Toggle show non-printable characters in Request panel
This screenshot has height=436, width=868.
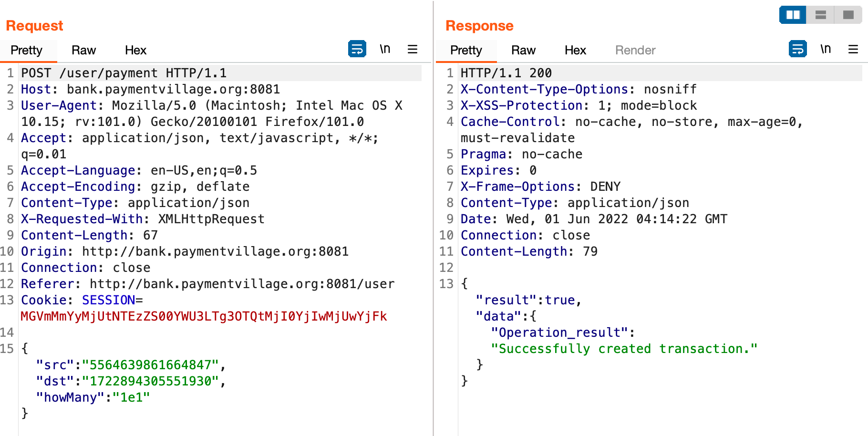tap(385, 49)
